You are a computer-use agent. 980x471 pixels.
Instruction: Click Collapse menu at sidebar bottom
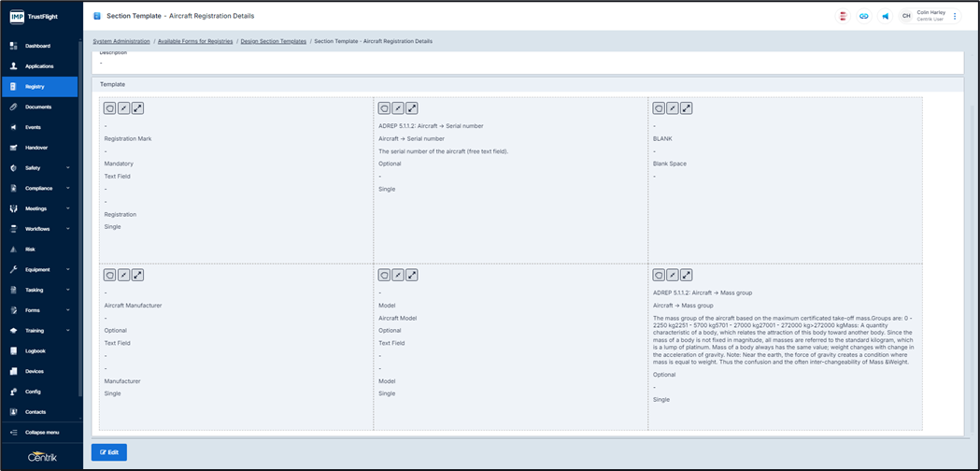[x=41, y=432]
